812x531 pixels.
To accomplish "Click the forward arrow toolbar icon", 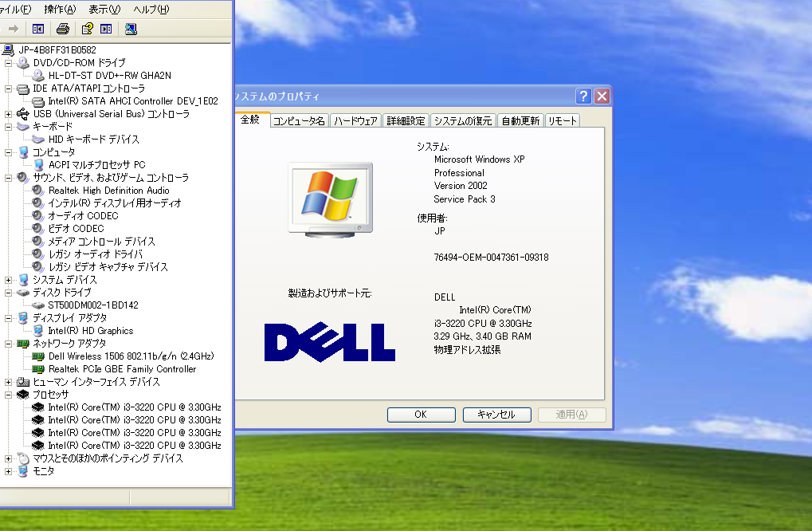I will pos(14,29).
